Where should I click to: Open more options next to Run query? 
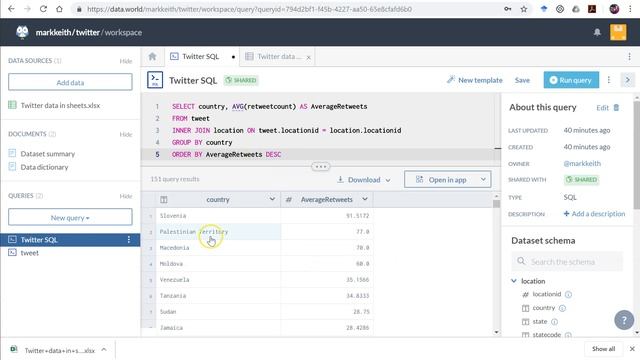point(609,80)
